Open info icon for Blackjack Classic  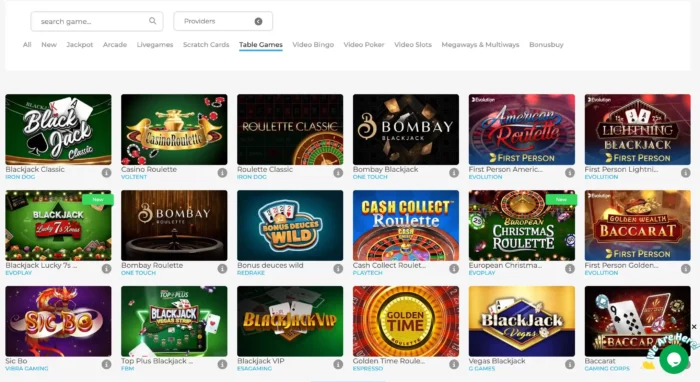(106, 173)
